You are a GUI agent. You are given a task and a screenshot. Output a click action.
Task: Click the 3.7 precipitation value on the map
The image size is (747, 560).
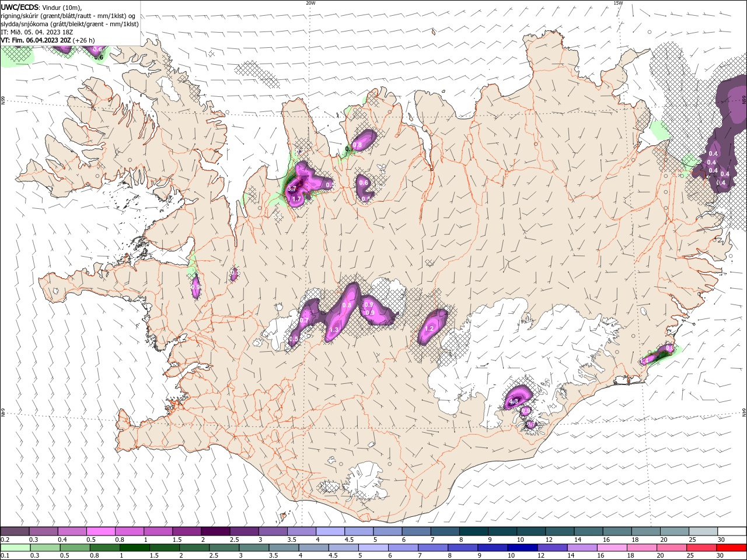click(x=292, y=189)
